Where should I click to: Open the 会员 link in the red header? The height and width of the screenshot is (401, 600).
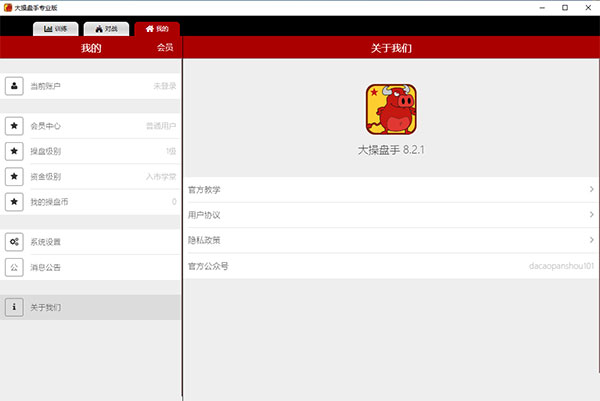[x=165, y=47]
